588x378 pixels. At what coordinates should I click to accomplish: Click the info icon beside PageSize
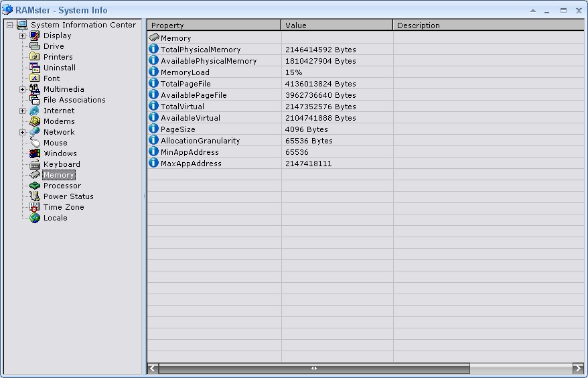[153, 129]
